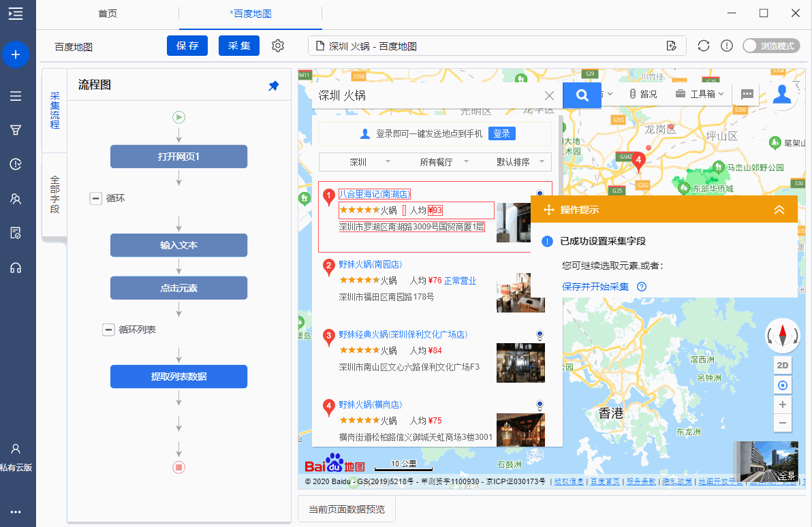812x527 pixels.
Task: Click the Baidu map user avatar icon
Action: click(782, 94)
